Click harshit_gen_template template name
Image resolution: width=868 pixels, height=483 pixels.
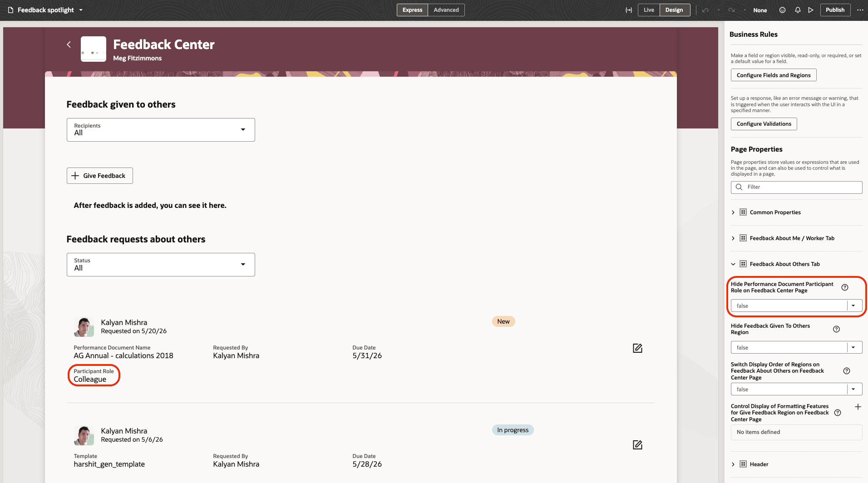coord(109,464)
